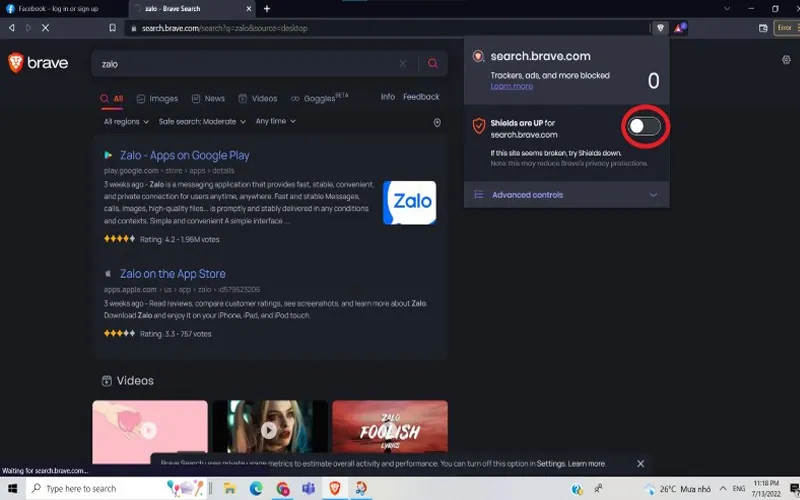Click the Feedback link

(x=421, y=96)
